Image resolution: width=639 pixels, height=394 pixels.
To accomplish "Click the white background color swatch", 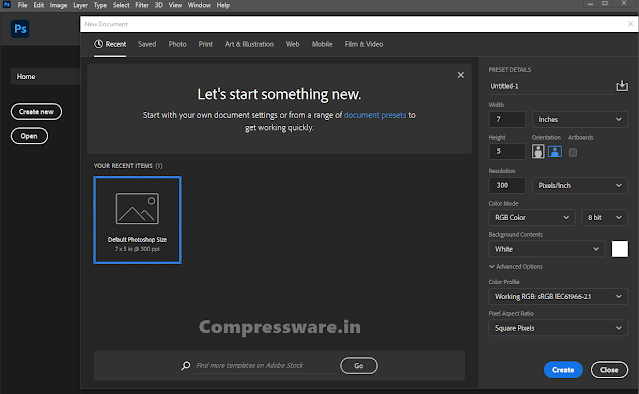I will pos(619,249).
